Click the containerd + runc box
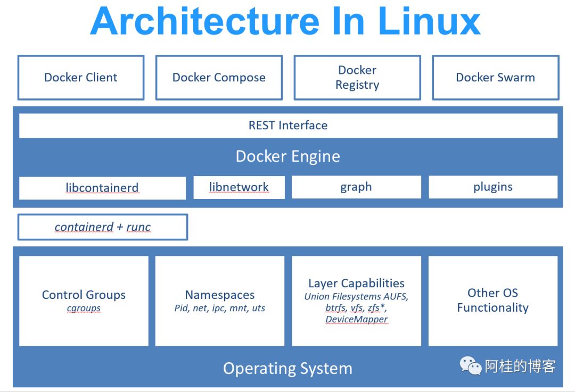Image resolution: width=575 pixels, height=392 pixels. [103, 227]
